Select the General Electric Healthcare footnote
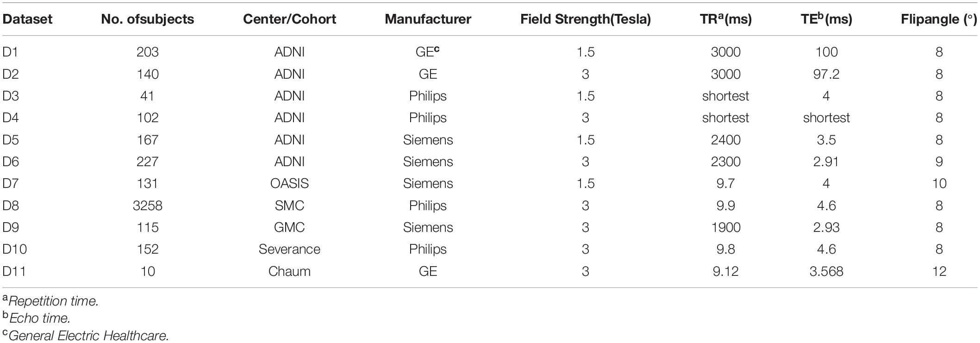The width and height of the screenshot is (980, 343). click(86, 335)
